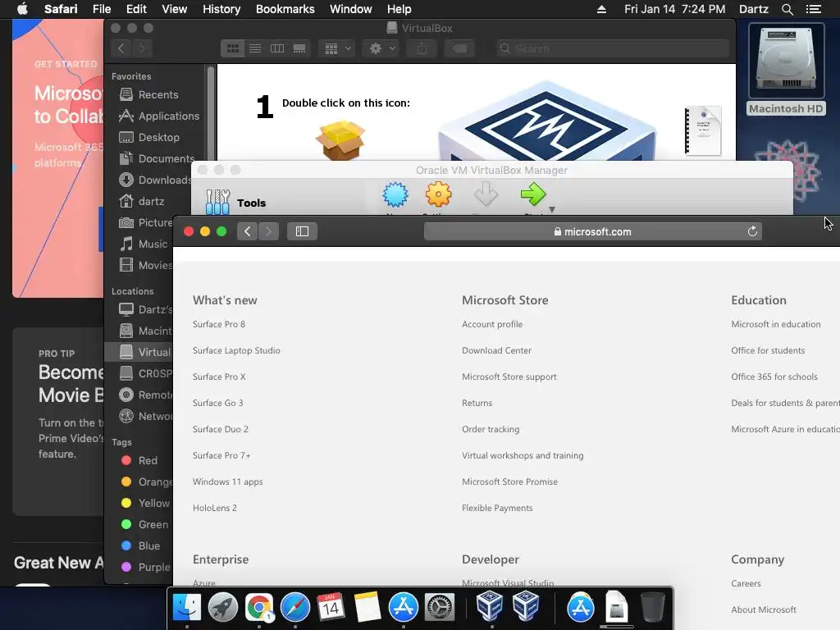Image resolution: width=840 pixels, height=630 pixels.
Task: Click the orange Settings gear in VirtualBox Manager
Action: tap(438, 195)
